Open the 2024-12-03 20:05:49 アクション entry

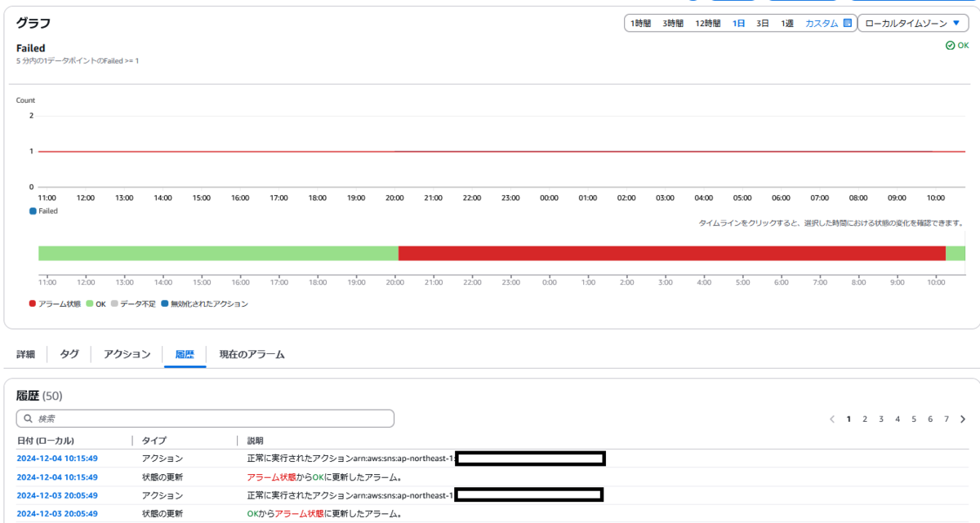click(x=57, y=495)
